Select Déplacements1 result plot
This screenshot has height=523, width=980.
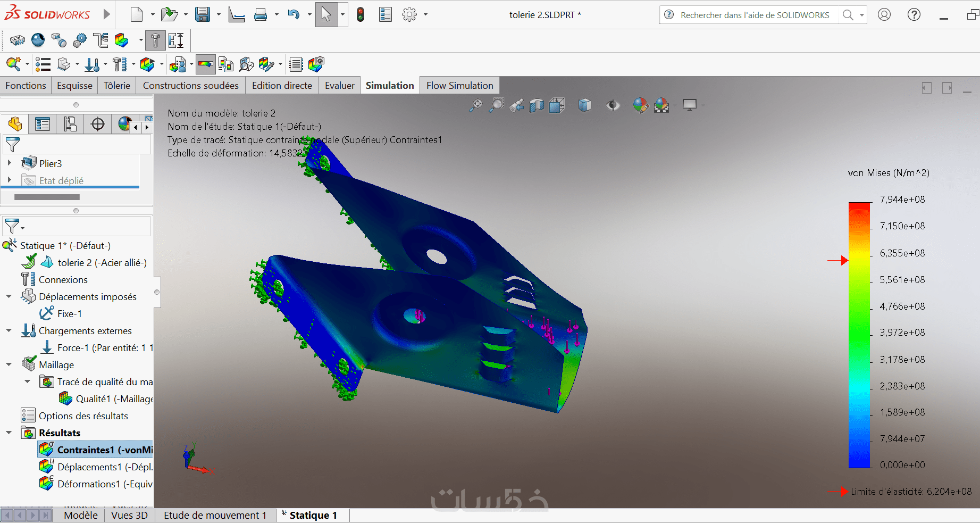click(96, 467)
